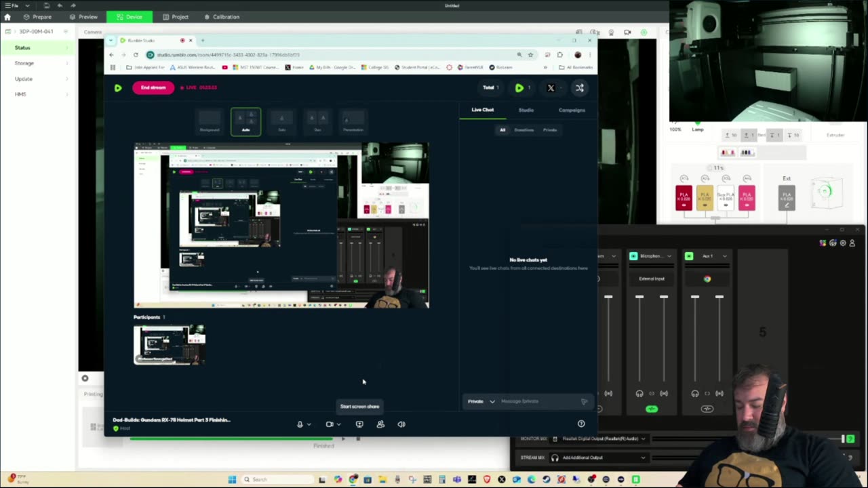The width and height of the screenshot is (868, 488).
Task: Click the yellow PLA filament slot
Action: (x=705, y=197)
